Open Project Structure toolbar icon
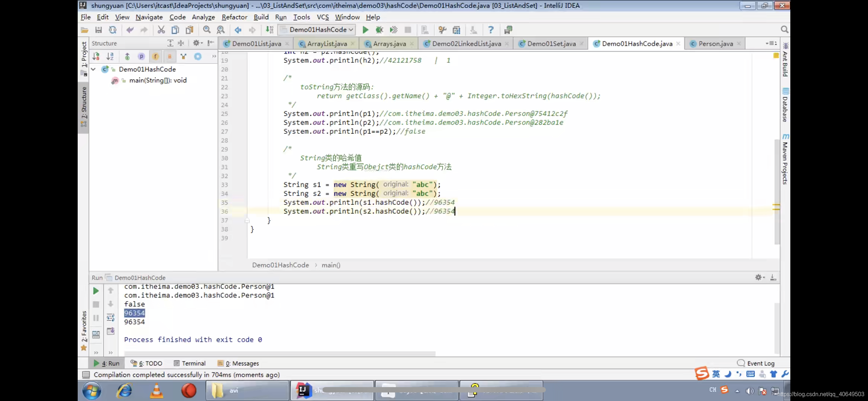 coord(456,30)
